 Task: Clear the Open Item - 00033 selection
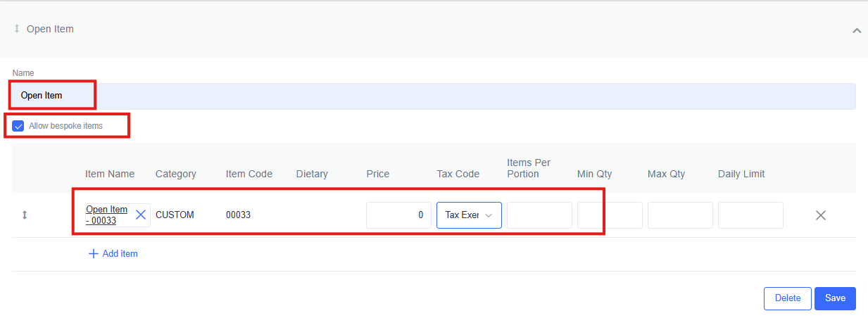(x=141, y=215)
